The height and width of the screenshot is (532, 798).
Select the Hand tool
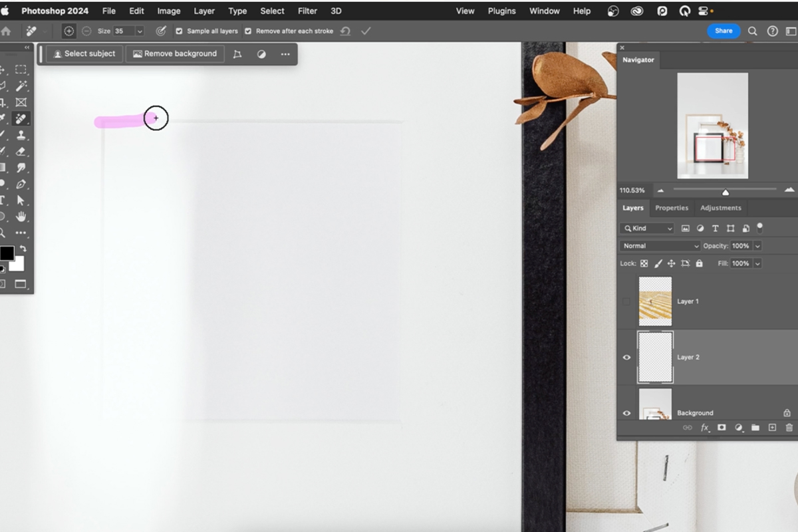[x=21, y=217]
